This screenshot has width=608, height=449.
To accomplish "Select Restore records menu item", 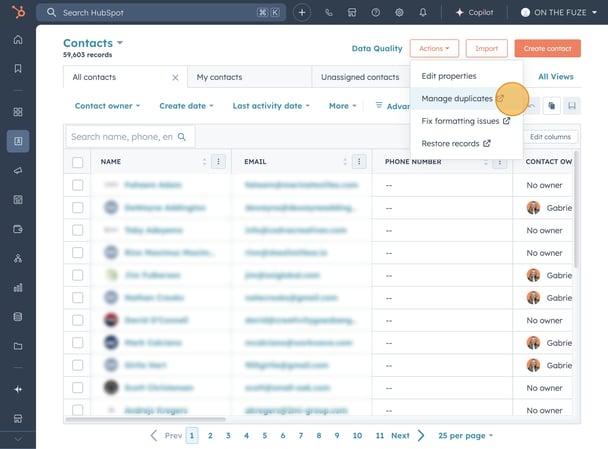I will 466,143.
